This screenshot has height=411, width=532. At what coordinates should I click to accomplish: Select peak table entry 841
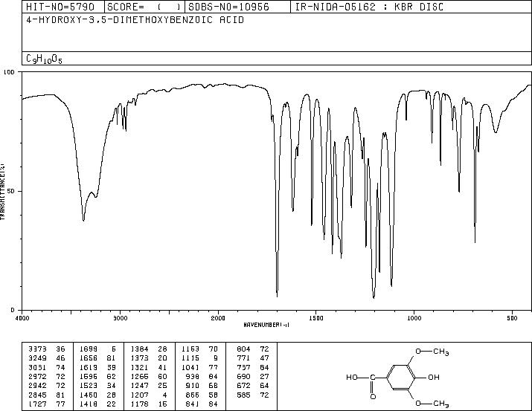202,404
